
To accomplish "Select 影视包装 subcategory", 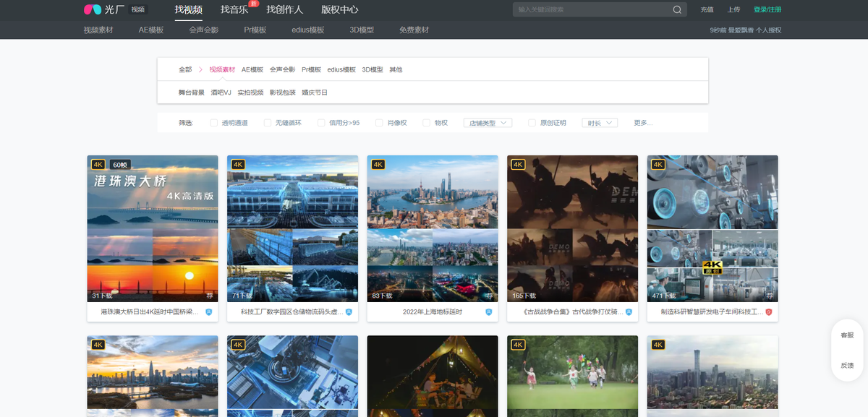I will click(x=283, y=93).
